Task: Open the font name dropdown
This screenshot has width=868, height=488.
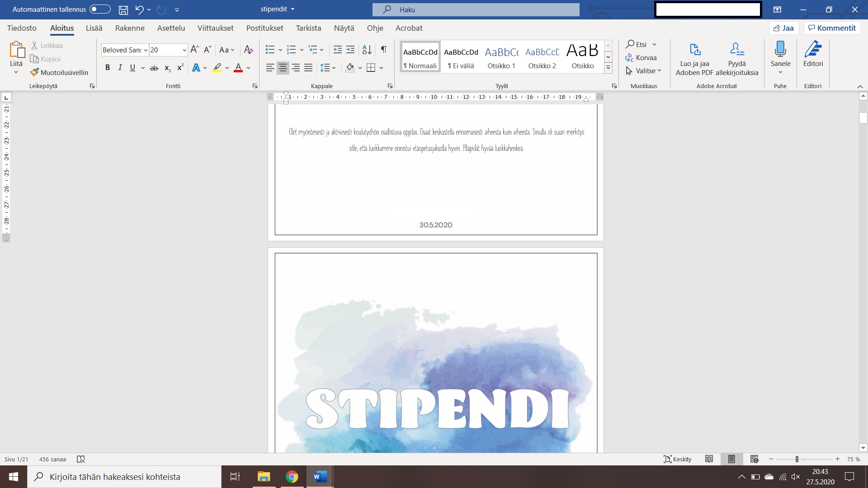Action: pos(146,50)
